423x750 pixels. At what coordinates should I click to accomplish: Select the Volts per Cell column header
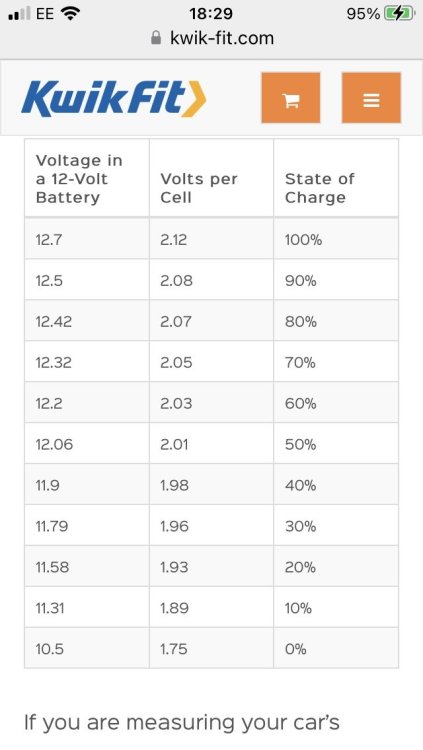[x=212, y=178]
